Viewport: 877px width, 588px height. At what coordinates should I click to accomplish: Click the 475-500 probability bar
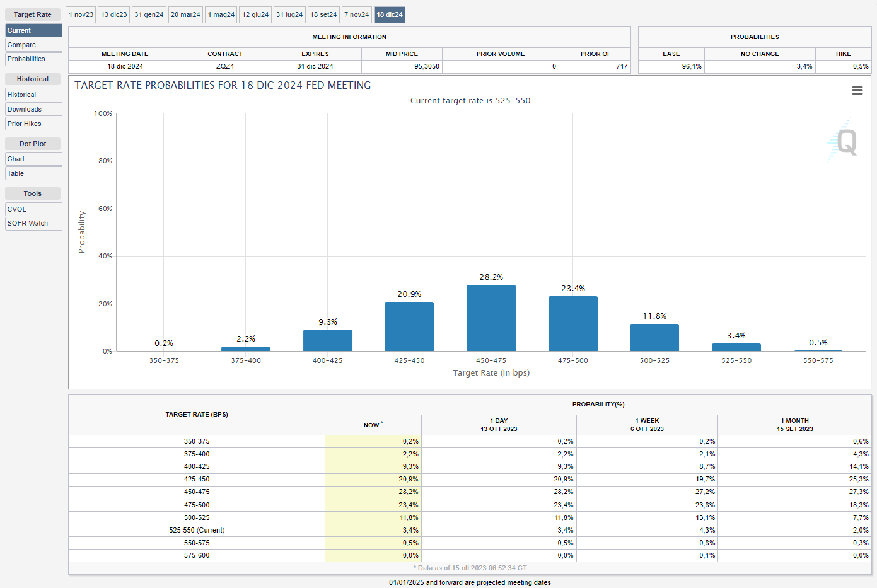tap(573, 324)
